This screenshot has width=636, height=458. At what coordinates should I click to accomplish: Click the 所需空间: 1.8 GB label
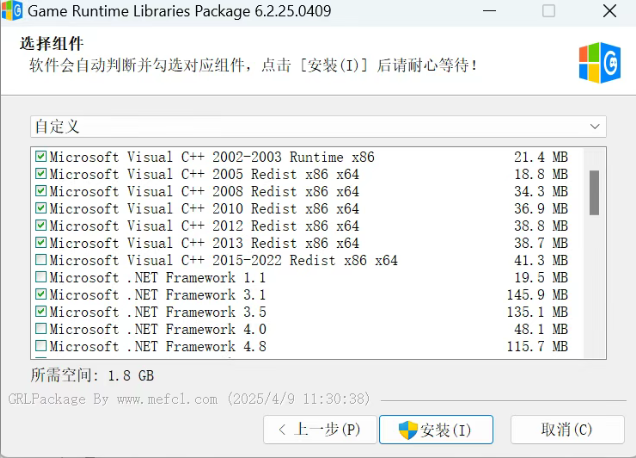pyautogui.click(x=92, y=375)
